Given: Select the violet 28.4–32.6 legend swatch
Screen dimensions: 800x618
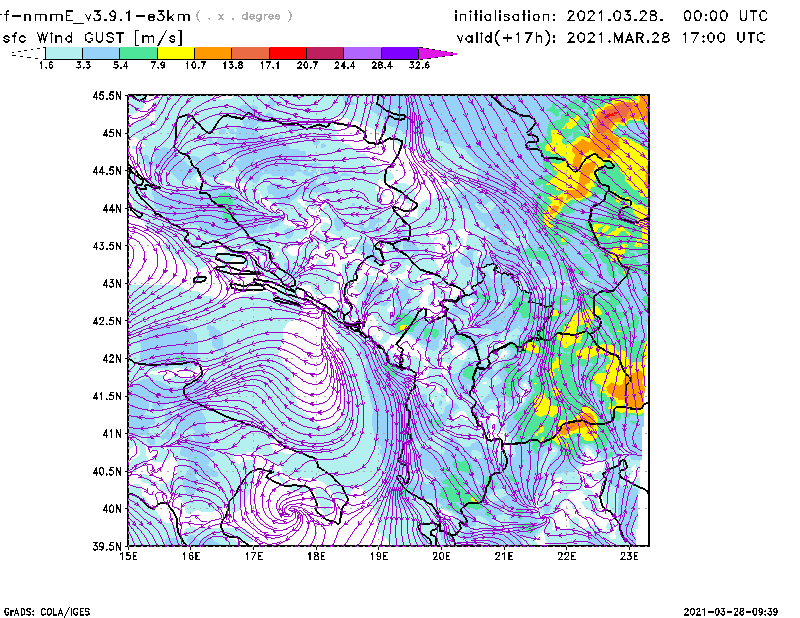Looking at the screenshot, I should coord(400,53).
